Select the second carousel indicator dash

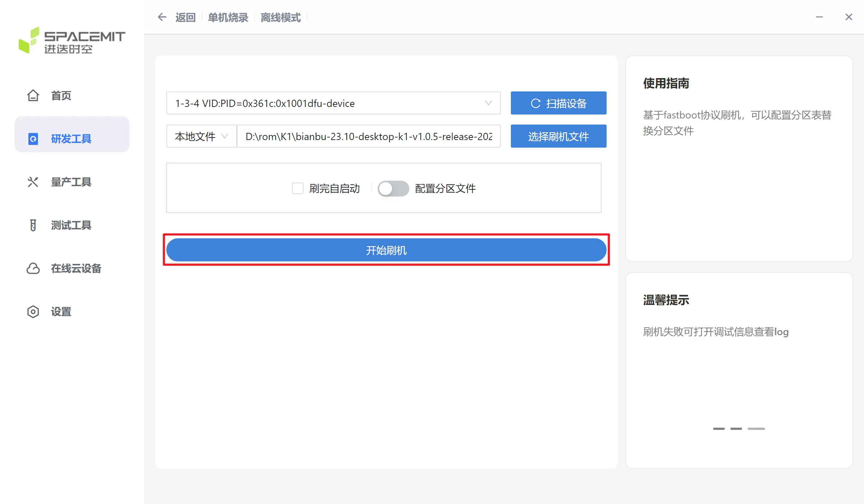tap(736, 429)
